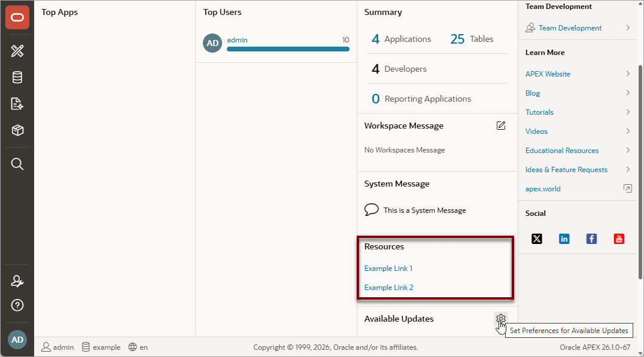This screenshot has width=644, height=357.
Task: Open the document sparkle sidebar icon
Action: click(17, 104)
